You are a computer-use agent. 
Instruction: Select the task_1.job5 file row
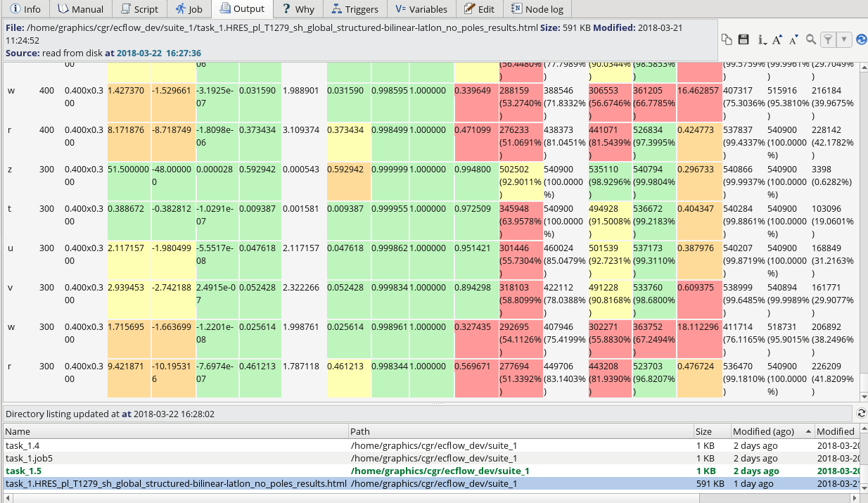29,458
